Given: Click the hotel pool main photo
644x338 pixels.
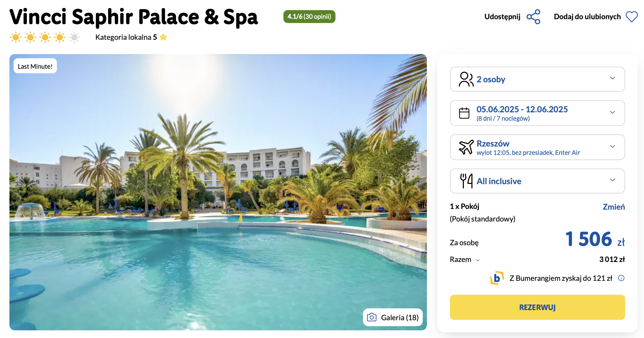Looking at the screenshot, I should pyautogui.click(x=218, y=192).
